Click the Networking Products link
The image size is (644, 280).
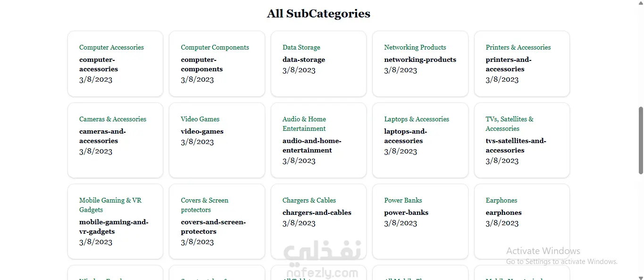coord(415,47)
